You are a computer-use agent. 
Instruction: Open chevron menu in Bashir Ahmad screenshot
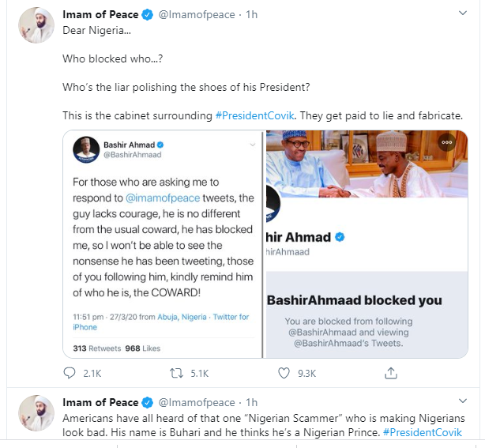[x=253, y=145]
